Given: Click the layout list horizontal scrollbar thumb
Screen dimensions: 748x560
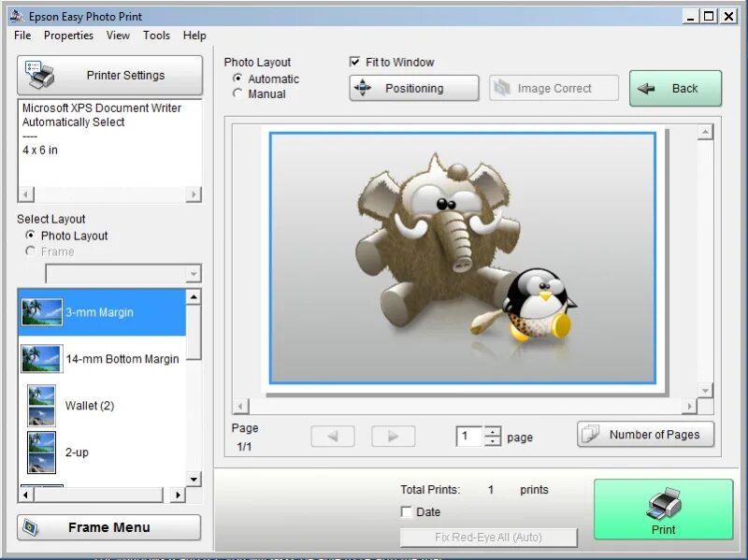Looking at the screenshot, I should 98,495.
